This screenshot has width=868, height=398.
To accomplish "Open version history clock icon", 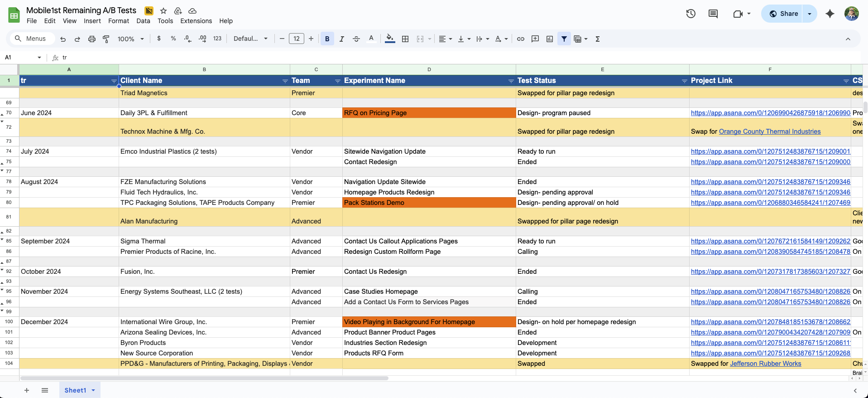I will (x=691, y=14).
